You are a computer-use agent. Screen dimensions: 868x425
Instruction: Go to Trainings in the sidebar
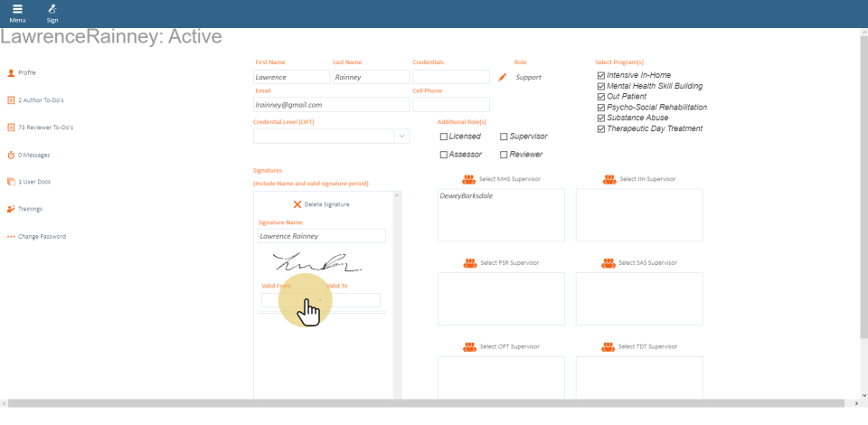30,209
